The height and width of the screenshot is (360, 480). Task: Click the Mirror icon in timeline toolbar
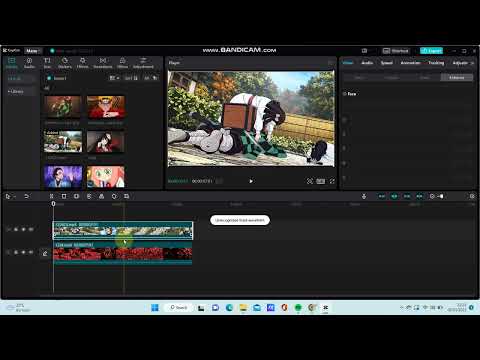pos(101,196)
